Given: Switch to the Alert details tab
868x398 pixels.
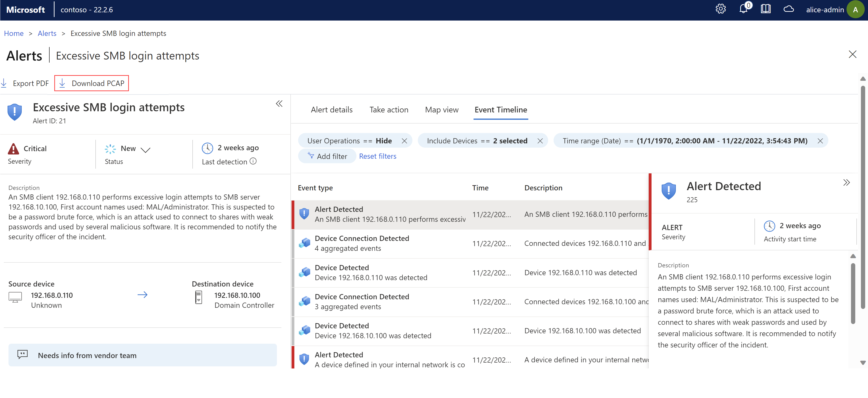Looking at the screenshot, I should [x=332, y=109].
